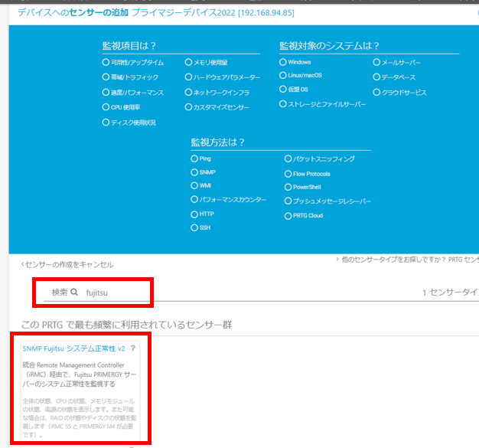
Task: Choose データベース as target system
Action: (376, 77)
